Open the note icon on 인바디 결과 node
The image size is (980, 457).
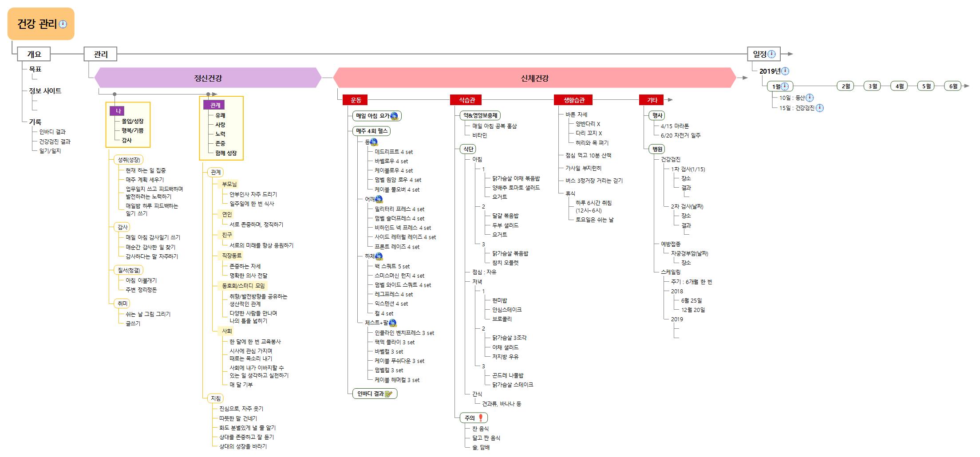click(389, 394)
